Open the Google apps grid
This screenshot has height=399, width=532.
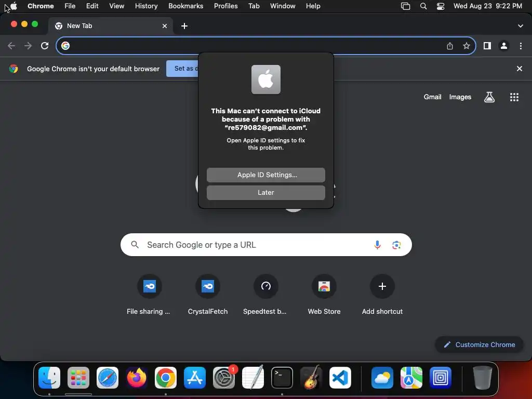514,97
